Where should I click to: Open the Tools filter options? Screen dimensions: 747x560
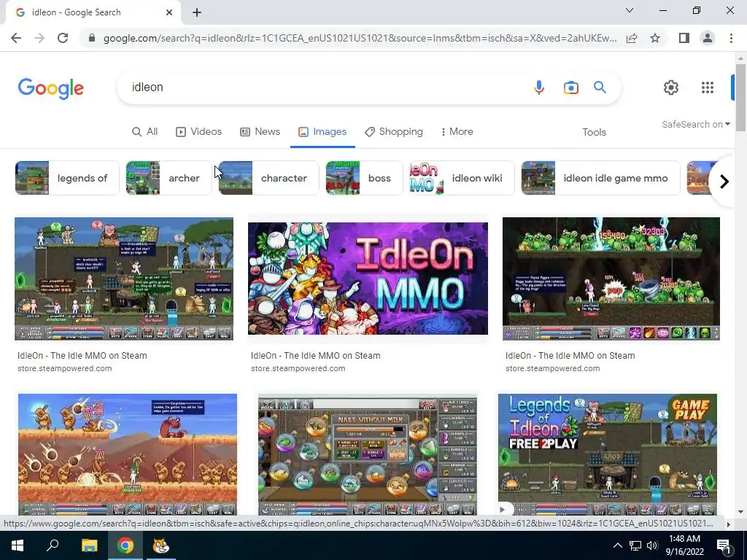click(x=594, y=133)
